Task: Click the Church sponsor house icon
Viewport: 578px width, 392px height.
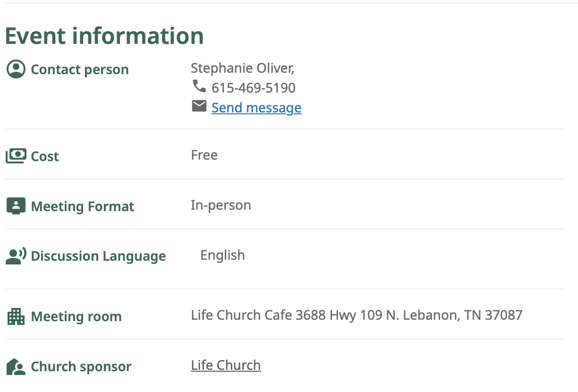Action: [x=16, y=366]
